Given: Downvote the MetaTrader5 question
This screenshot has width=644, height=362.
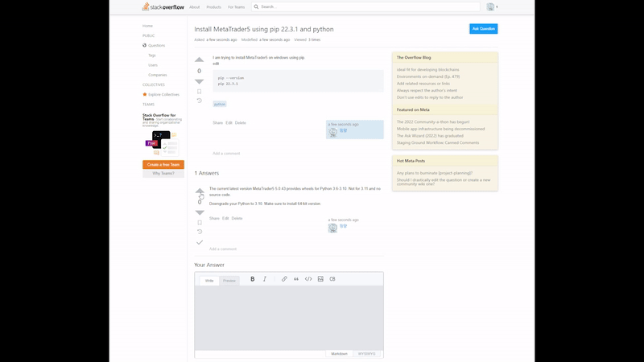Looking at the screenshot, I should [199, 81].
